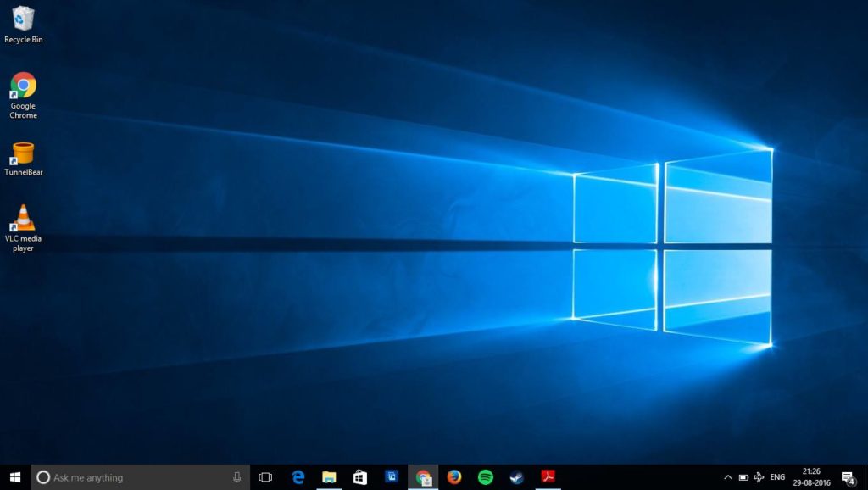868x490 pixels.
Task: Open Steam from the taskbar
Action: (516, 477)
